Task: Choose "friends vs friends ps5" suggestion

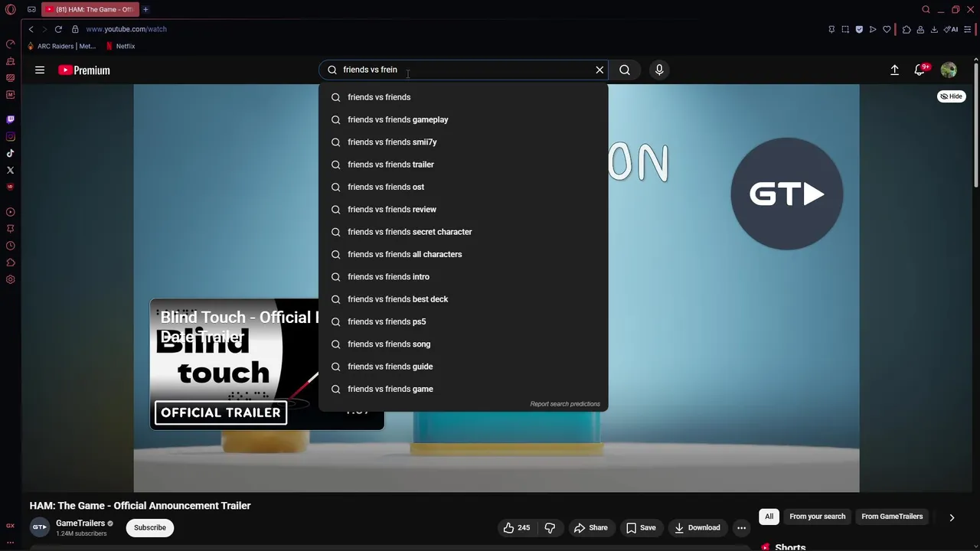Action: click(463, 321)
